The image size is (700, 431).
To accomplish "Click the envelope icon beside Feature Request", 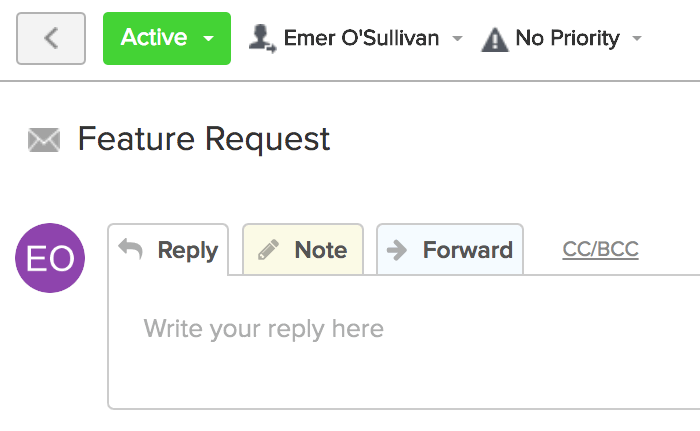I will click(44, 140).
